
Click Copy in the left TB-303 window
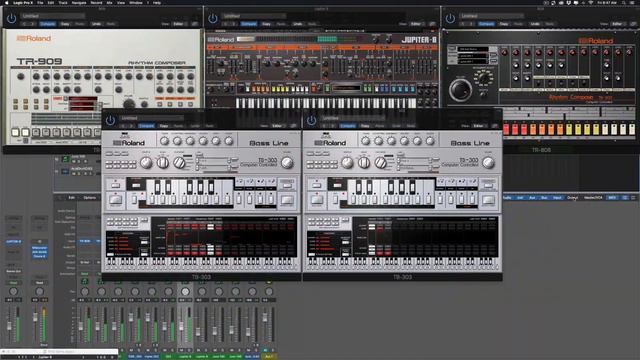164,126
